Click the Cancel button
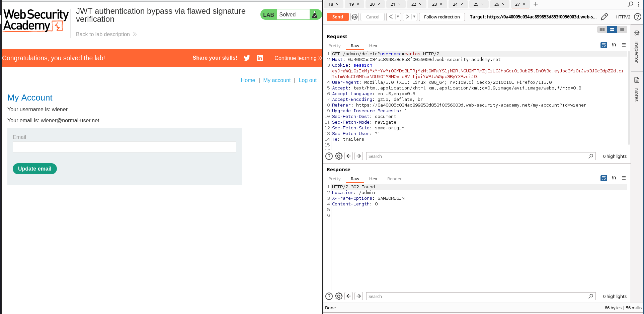Viewport: 644px width, 314px height. [x=373, y=17]
